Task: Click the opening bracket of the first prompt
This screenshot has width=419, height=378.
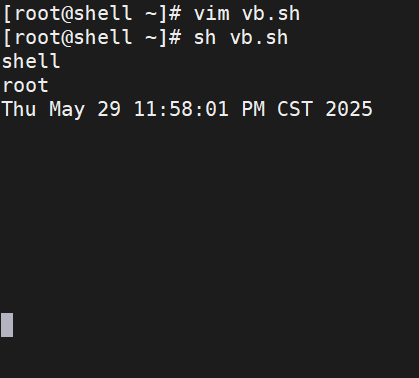Action: [x=7, y=14]
